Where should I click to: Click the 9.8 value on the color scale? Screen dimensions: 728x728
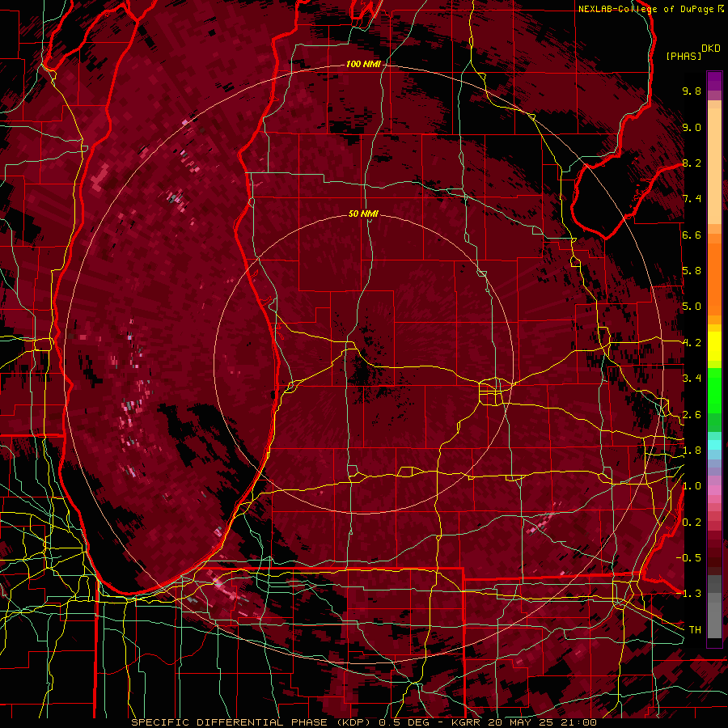click(692, 91)
